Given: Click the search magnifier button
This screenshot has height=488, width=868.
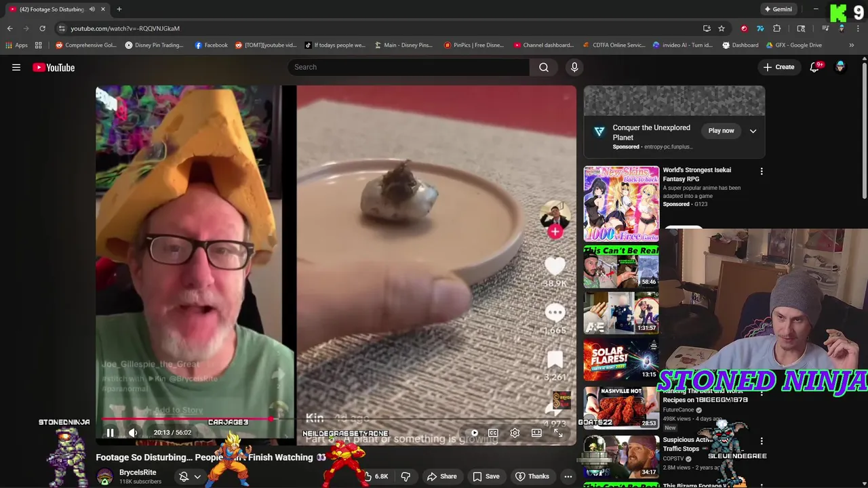Looking at the screenshot, I should [544, 67].
